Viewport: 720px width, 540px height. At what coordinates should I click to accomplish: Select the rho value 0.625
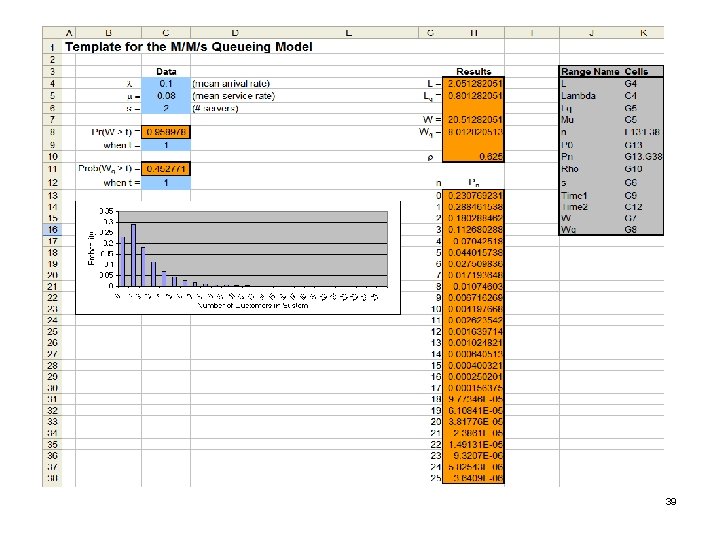pos(473,157)
